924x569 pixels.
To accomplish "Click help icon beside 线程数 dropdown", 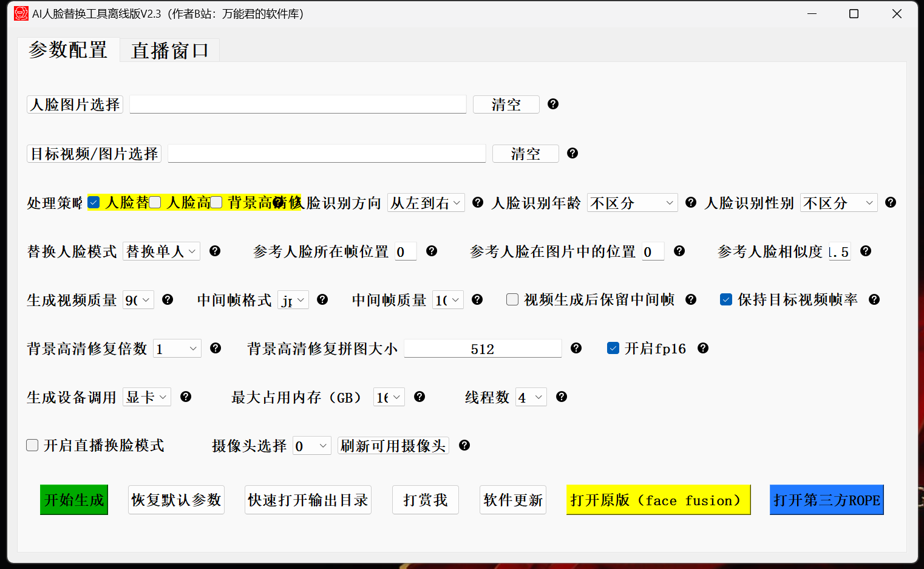I will pyautogui.click(x=562, y=397).
